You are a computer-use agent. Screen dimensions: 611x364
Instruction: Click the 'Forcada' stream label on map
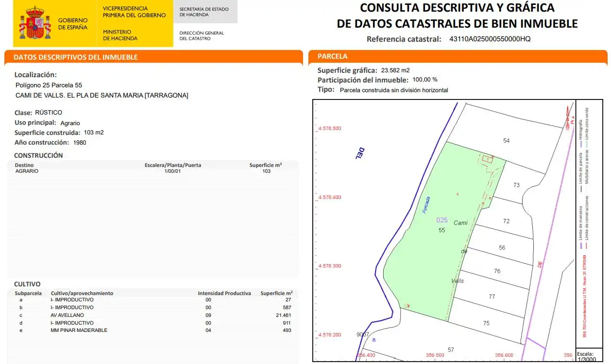426,205
